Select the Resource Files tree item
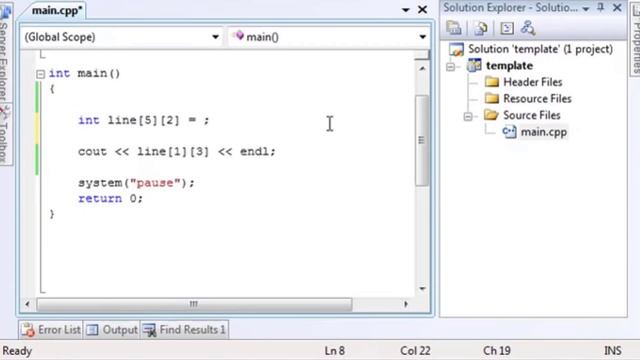Viewport: 640px width, 360px height. pos(537,98)
